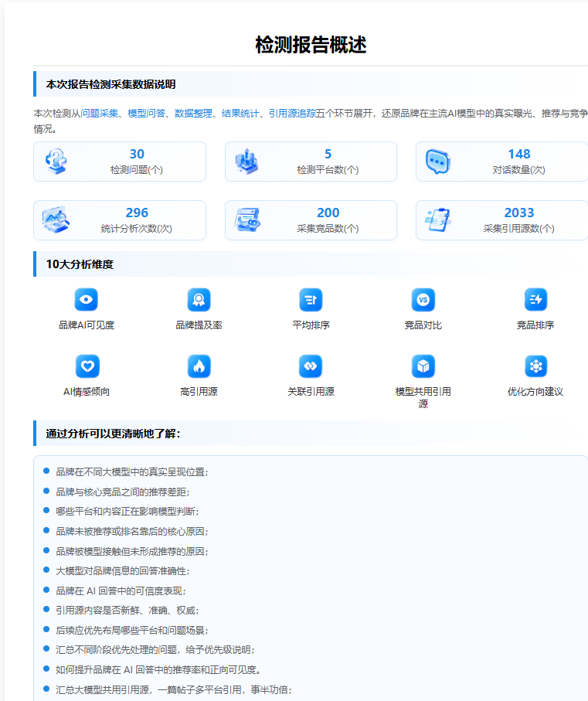Click bullet 引用源内容是否新鲜、准确、权威
Screen dimensions: 588x701
click(127, 611)
